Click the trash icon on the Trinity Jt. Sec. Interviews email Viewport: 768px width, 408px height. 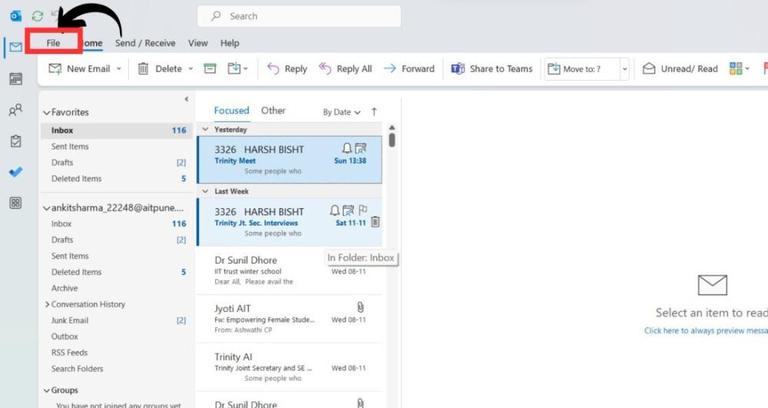pos(375,222)
